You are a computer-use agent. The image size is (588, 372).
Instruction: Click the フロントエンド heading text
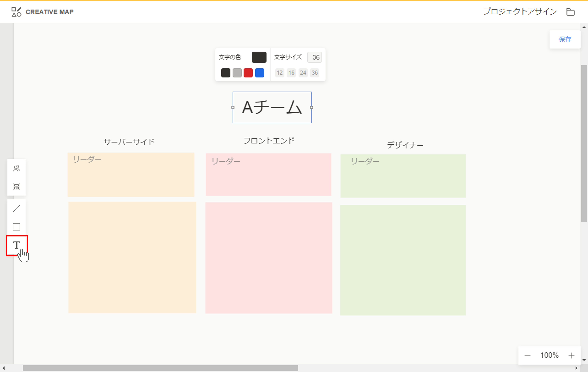click(x=269, y=141)
